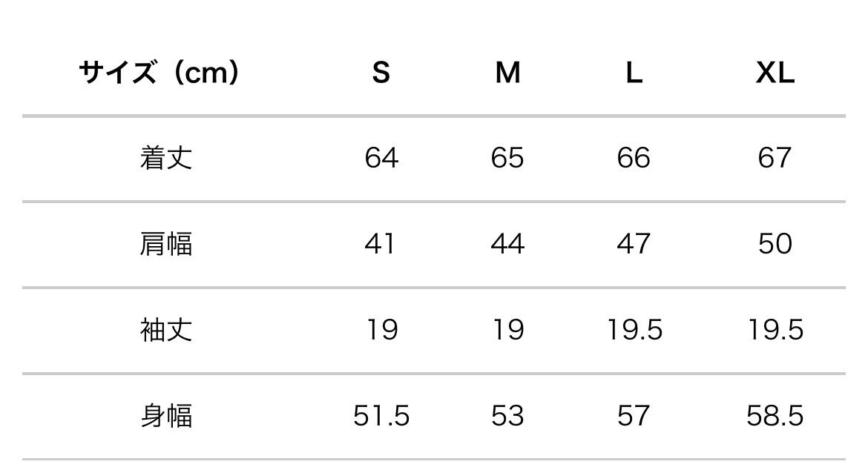Select the M size column header

pos(507,73)
